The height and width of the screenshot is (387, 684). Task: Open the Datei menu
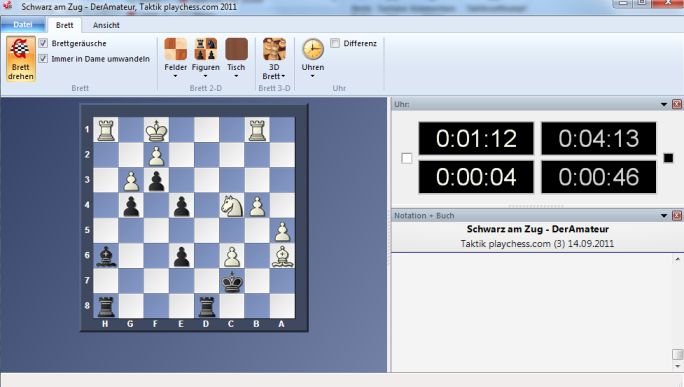point(23,25)
